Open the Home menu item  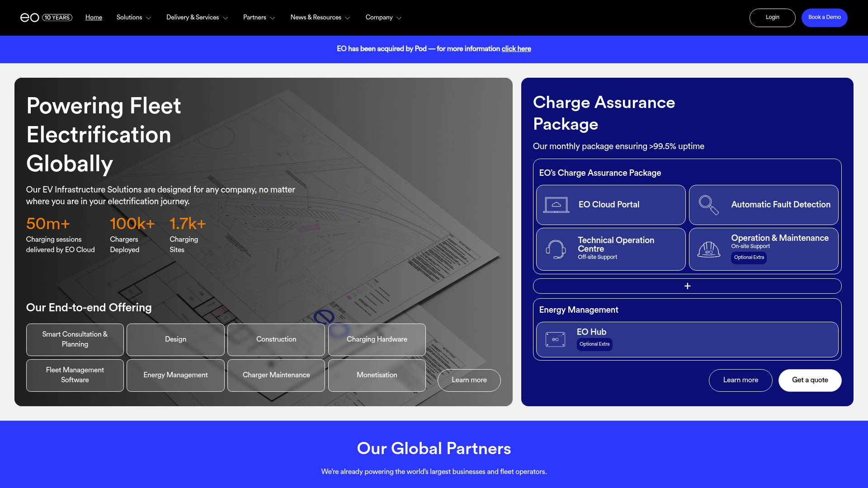[x=94, y=17]
